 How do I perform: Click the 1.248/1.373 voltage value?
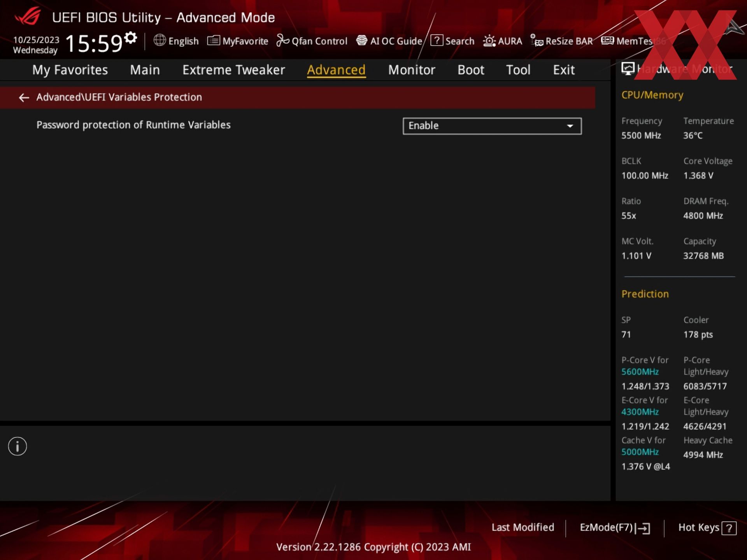click(645, 386)
